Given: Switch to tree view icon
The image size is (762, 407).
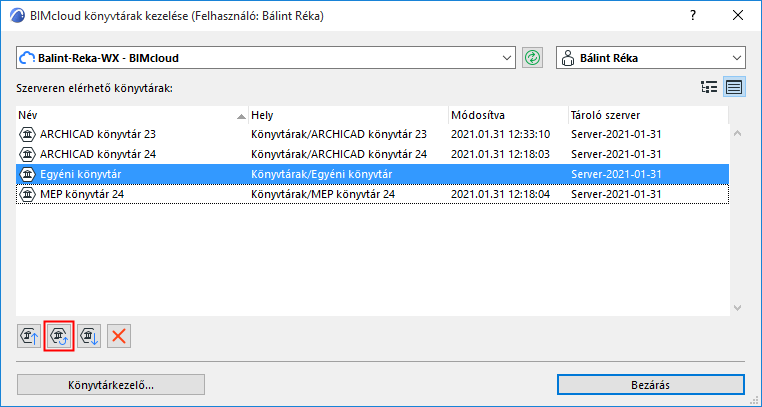Looking at the screenshot, I should click(x=710, y=87).
